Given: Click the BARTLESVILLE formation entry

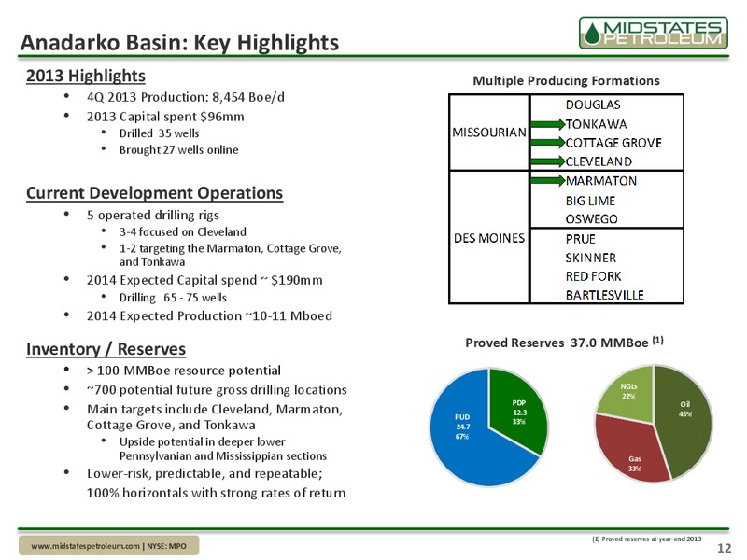Looking at the screenshot, I should click(x=604, y=295).
